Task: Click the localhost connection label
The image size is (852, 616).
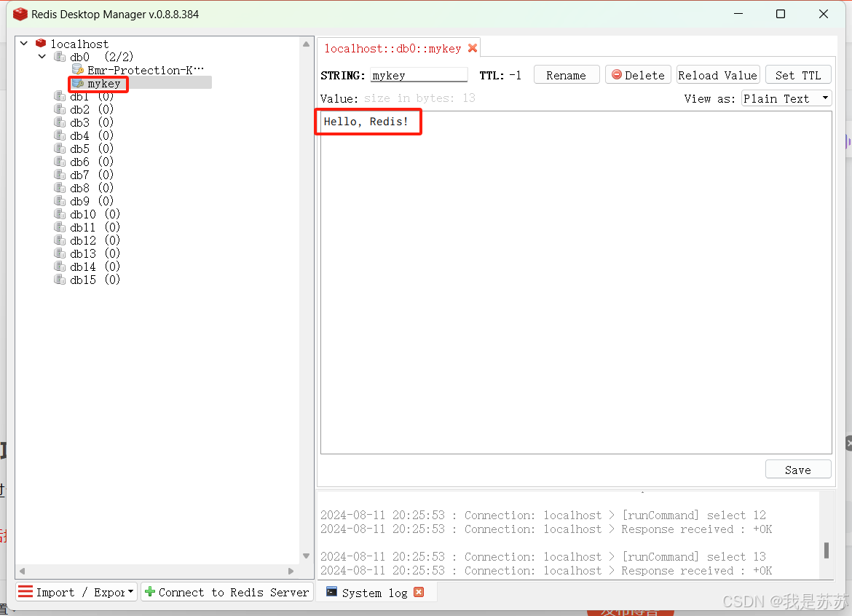Action: [79, 44]
